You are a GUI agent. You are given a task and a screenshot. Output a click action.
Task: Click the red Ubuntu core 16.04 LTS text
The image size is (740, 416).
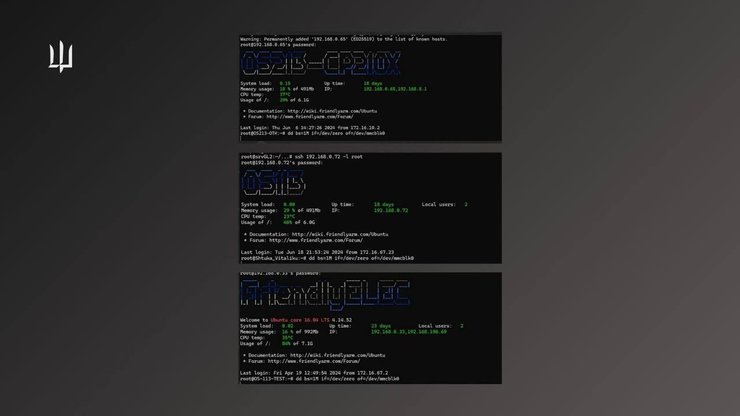coord(300,320)
